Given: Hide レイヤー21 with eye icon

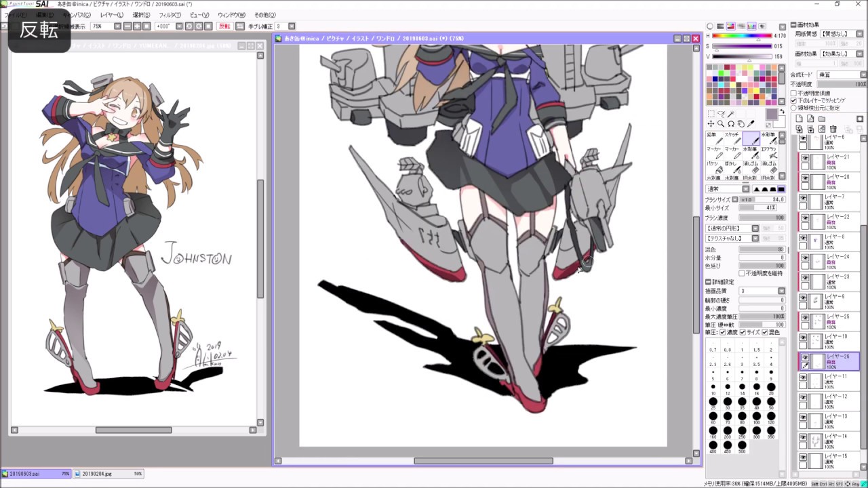Looking at the screenshot, I should (805, 158).
